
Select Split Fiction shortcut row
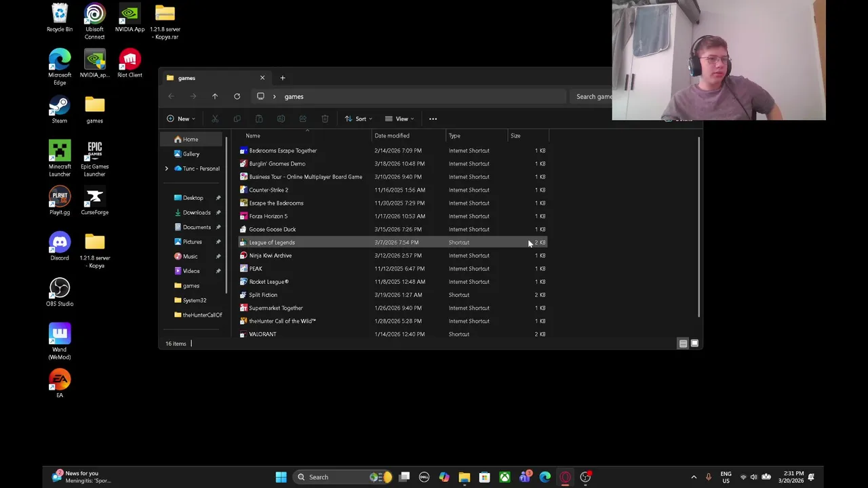point(393,295)
